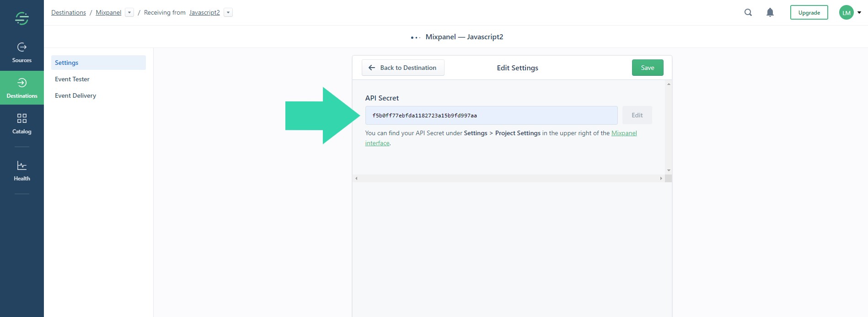Image resolution: width=868 pixels, height=317 pixels.
Task: Go to the Event Delivery tab
Action: tap(75, 95)
